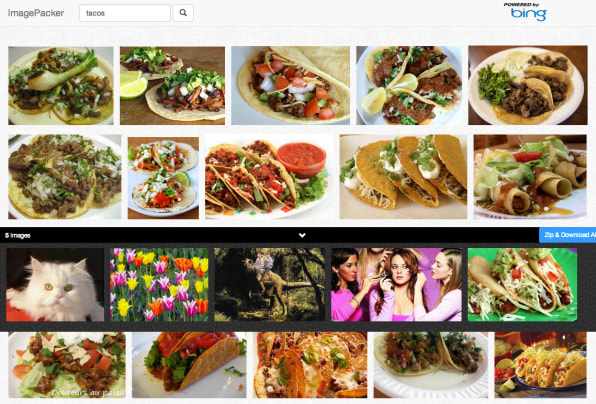The width and height of the screenshot is (596, 404).
Task: Pick the hard shell tacos with sour cream
Action: pyautogui.click(x=403, y=176)
